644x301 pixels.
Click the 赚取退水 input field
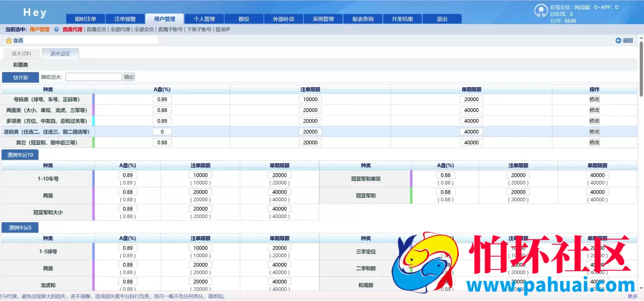(x=94, y=77)
